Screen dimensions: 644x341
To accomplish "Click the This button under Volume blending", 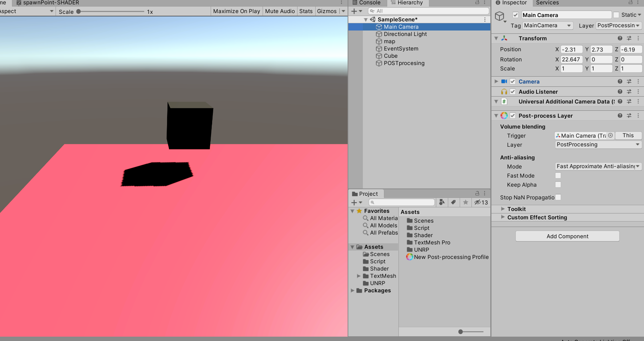I will [628, 135].
